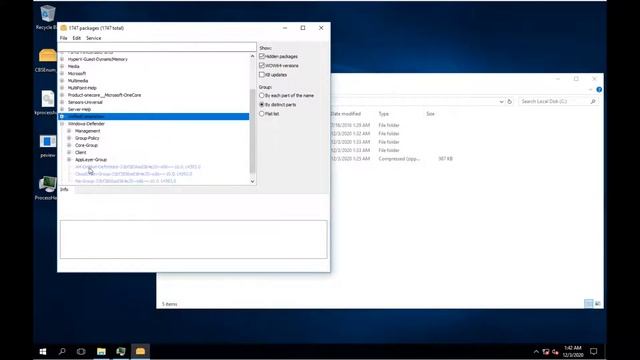Collapse the Windows-Defender tree node
Image resolution: width=640 pixels, height=360 pixels.
(x=62, y=124)
